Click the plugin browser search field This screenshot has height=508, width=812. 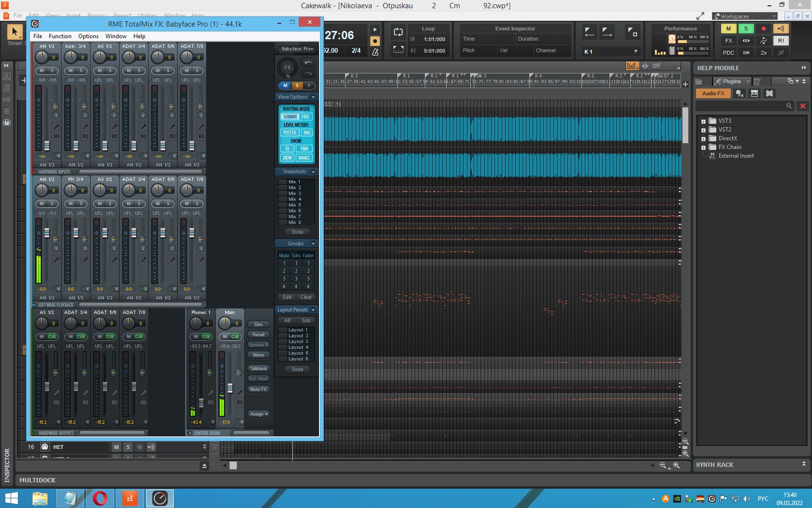745,105
